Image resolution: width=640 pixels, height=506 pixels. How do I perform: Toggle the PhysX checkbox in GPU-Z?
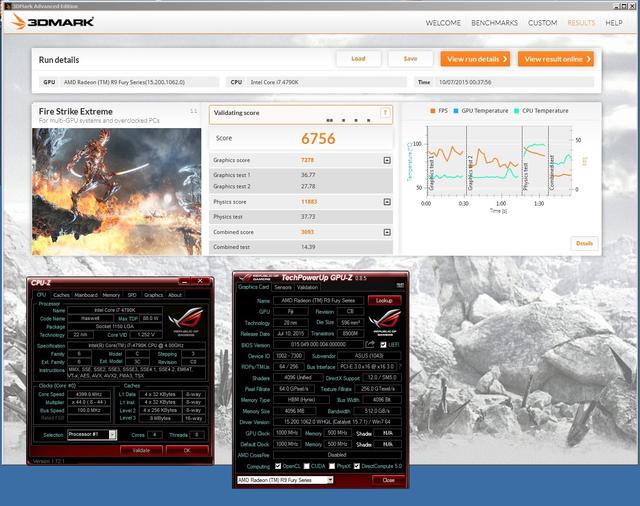pos(332,466)
